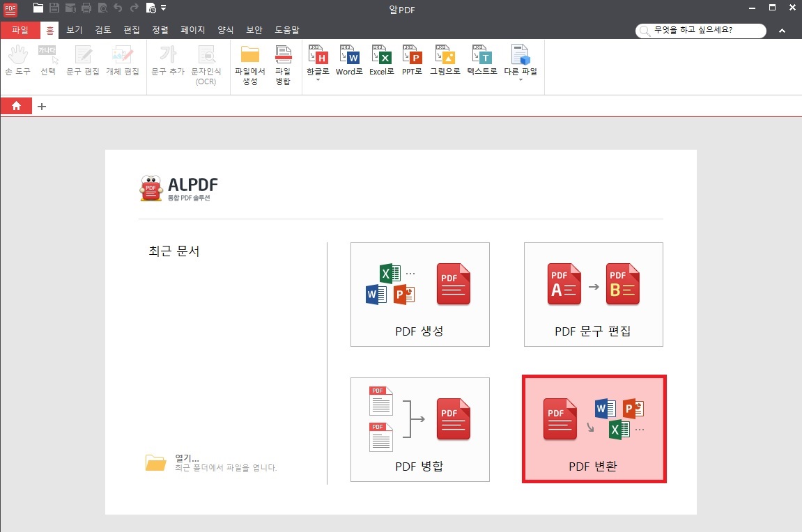The height and width of the screenshot is (532, 802).
Task: Switch to the 보기 tab
Action: click(74, 30)
